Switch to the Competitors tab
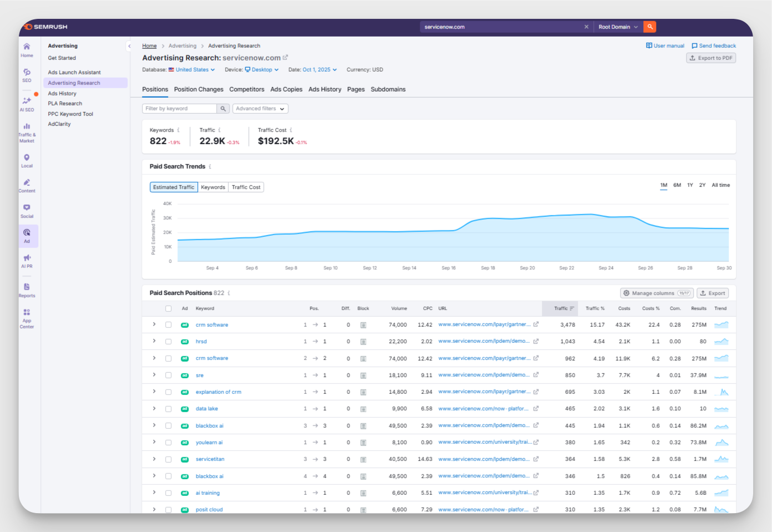Viewport: 772px width, 532px height. [246, 89]
